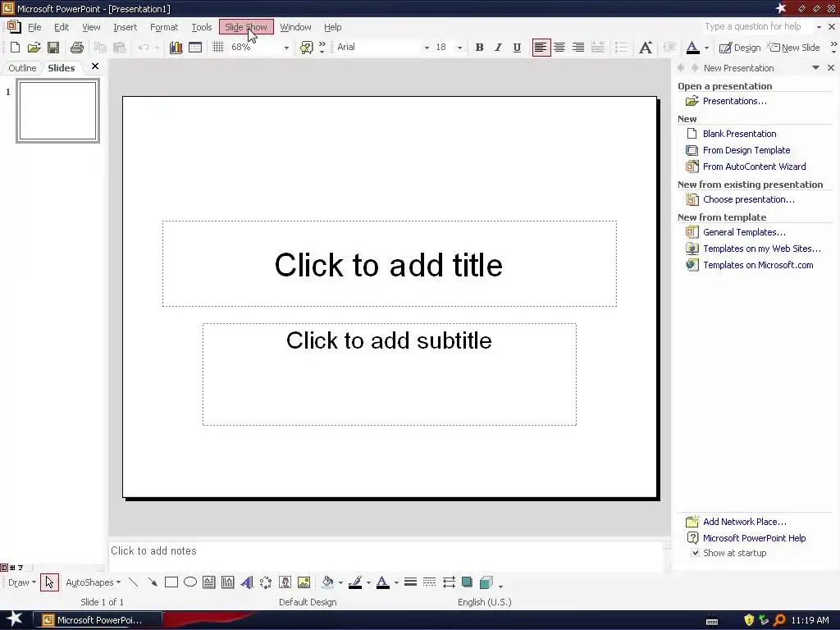Screen dimensions: 840x630
Task: Switch to the Outline tab
Action: pos(22,68)
